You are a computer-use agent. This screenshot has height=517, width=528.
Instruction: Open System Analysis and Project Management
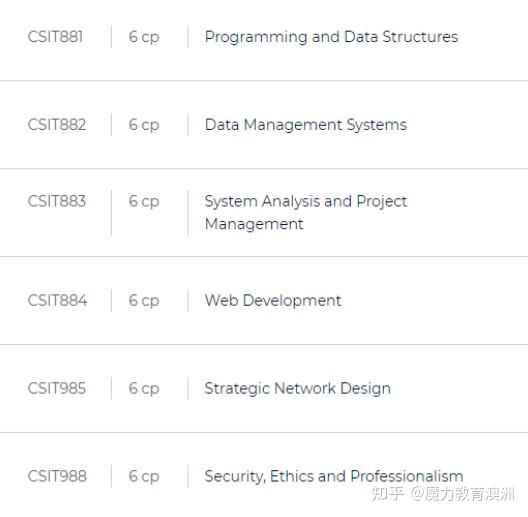tap(306, 213)
